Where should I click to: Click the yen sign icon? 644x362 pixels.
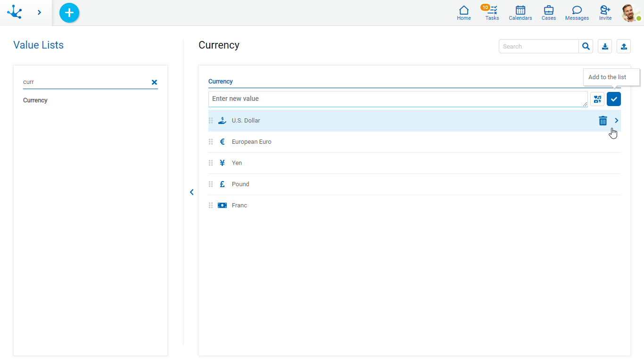tap(223, 163)
